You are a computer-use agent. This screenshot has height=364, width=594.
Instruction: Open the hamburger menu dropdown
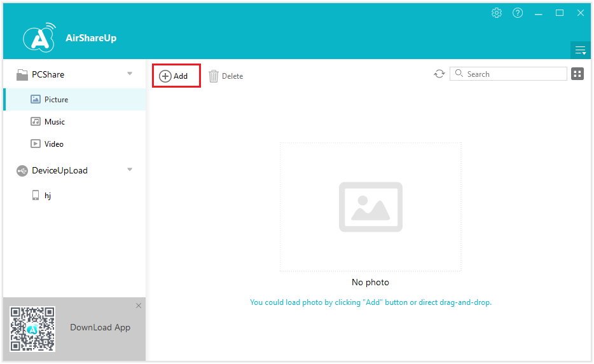581,50
